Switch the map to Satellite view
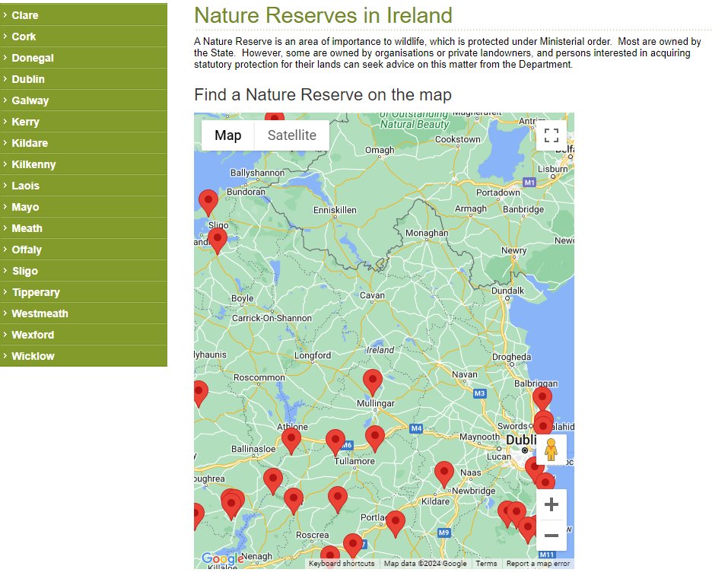The width and height of the screenshot is (728, 582). coord(292,135)
